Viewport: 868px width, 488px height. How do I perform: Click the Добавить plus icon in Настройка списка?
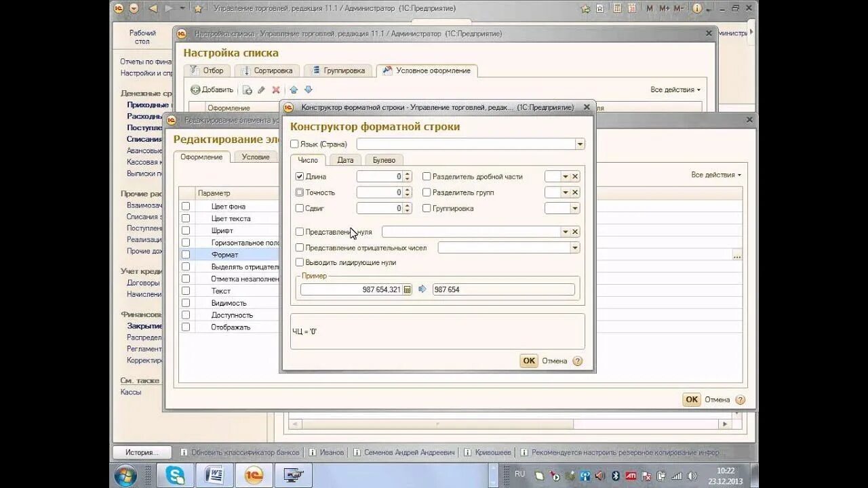pos(195,89)
